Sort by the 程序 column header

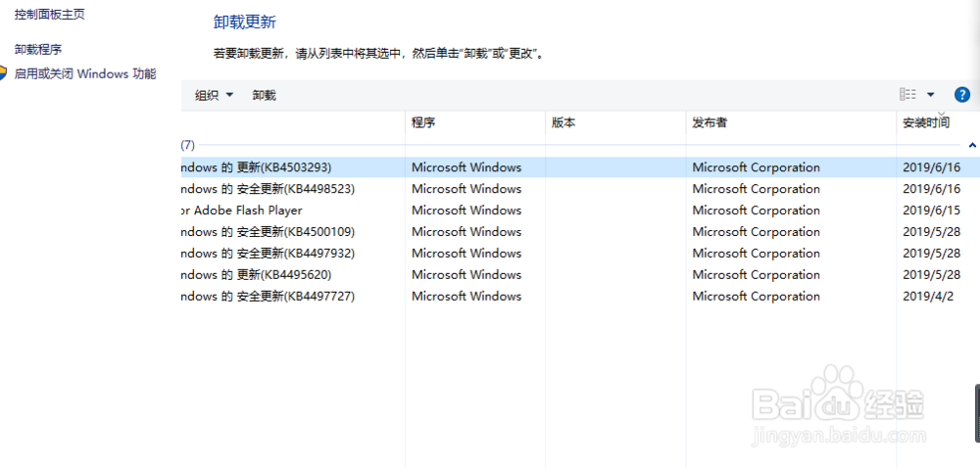click(x=475, y=123)
